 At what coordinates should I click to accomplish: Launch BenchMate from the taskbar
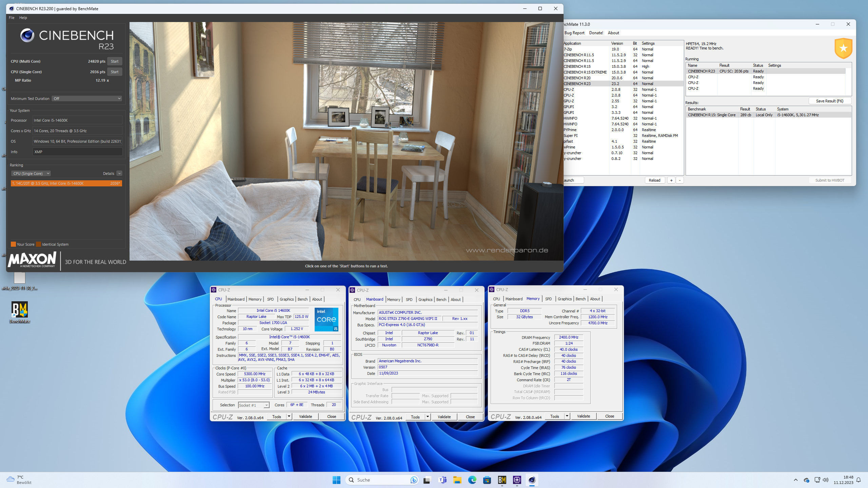502,480
